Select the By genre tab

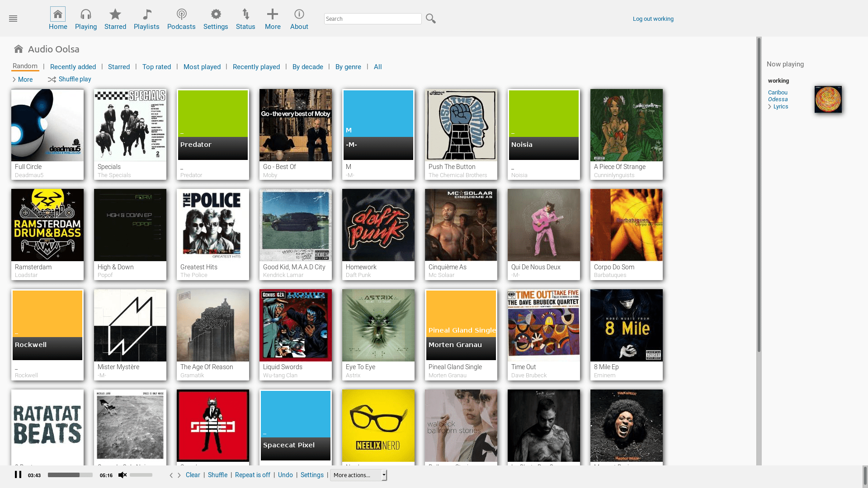tap(348, 67)
